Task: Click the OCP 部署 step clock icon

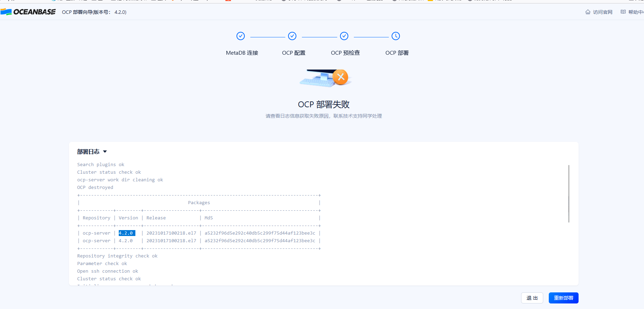Action: click(396, 36)
